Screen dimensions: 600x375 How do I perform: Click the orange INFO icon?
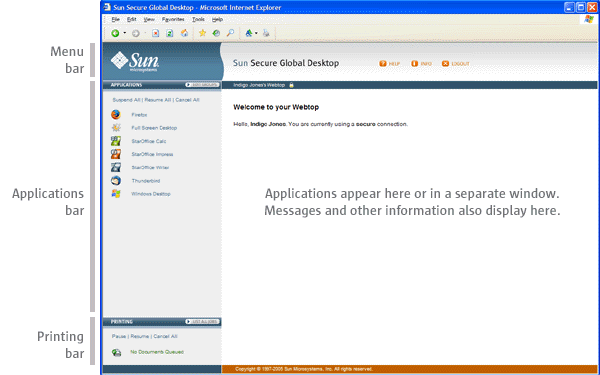coord(414,64)
